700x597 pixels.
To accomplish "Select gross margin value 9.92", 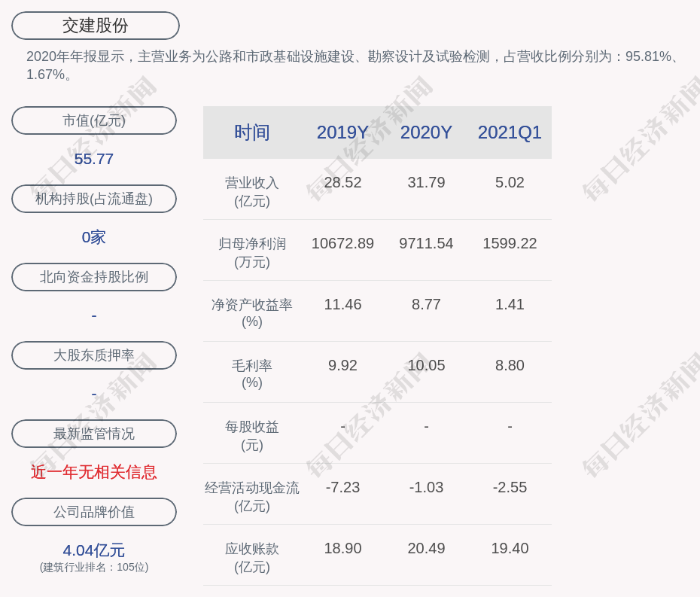I will 342,365.
